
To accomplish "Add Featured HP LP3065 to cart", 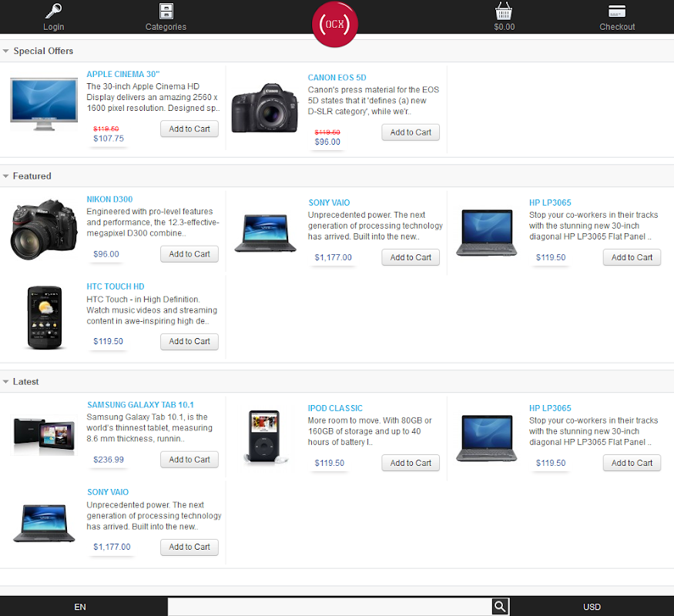I will coord(632,257).
